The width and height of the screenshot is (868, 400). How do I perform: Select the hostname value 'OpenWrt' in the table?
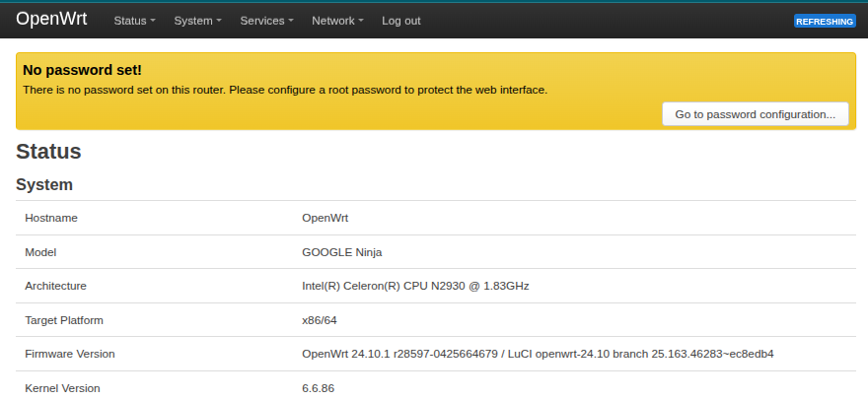(325, 218)
